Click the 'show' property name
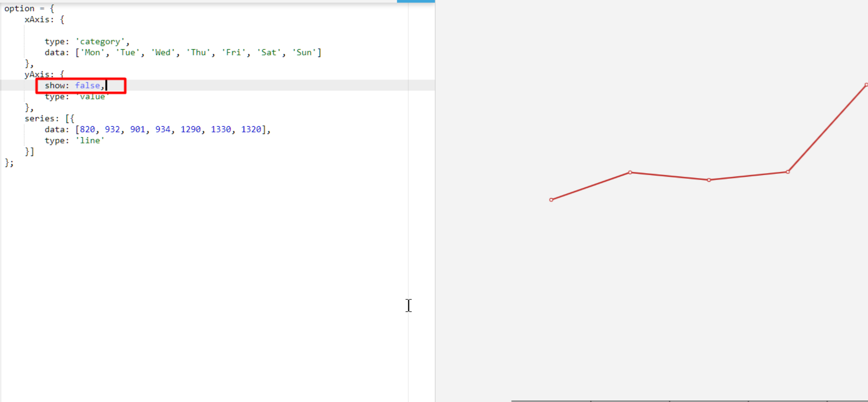Screen dimensions: 868x402 pyautogui.click(x=55, y=86)
